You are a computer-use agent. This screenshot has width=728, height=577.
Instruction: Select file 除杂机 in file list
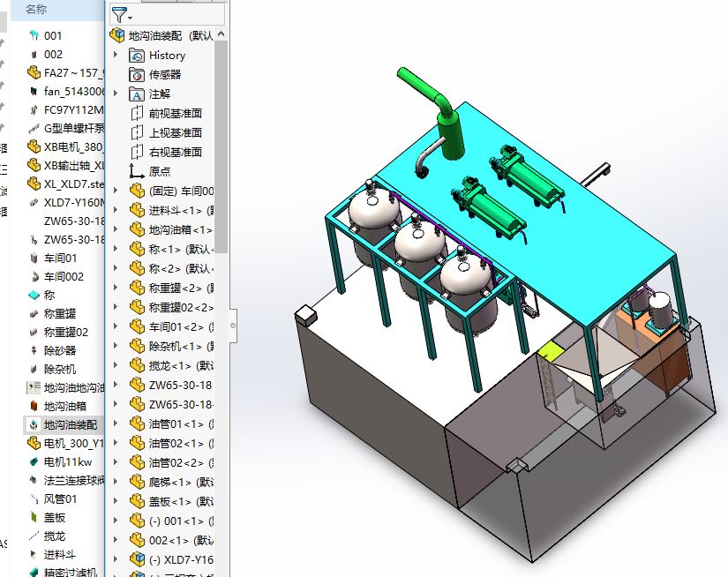coord(60,369)
